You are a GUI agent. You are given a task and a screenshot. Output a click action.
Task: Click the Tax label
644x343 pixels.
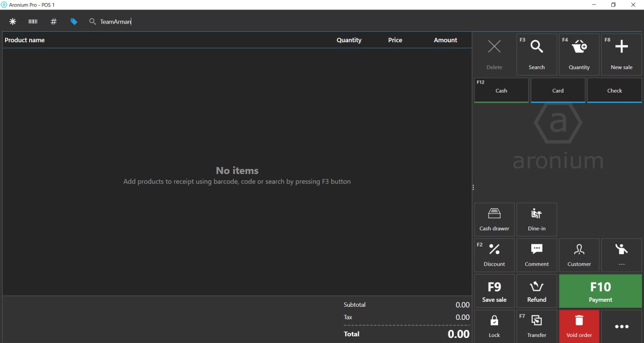tap(348, 317)
